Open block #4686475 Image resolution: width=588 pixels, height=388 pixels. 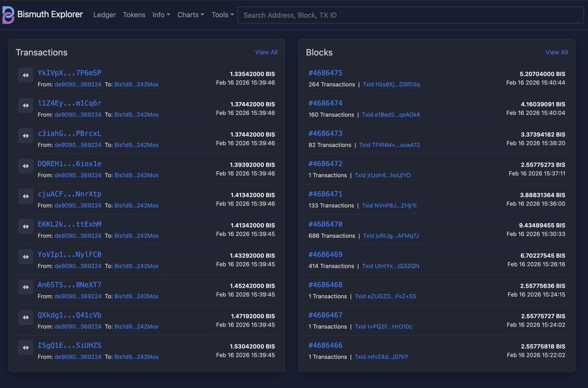click(325, 73)
